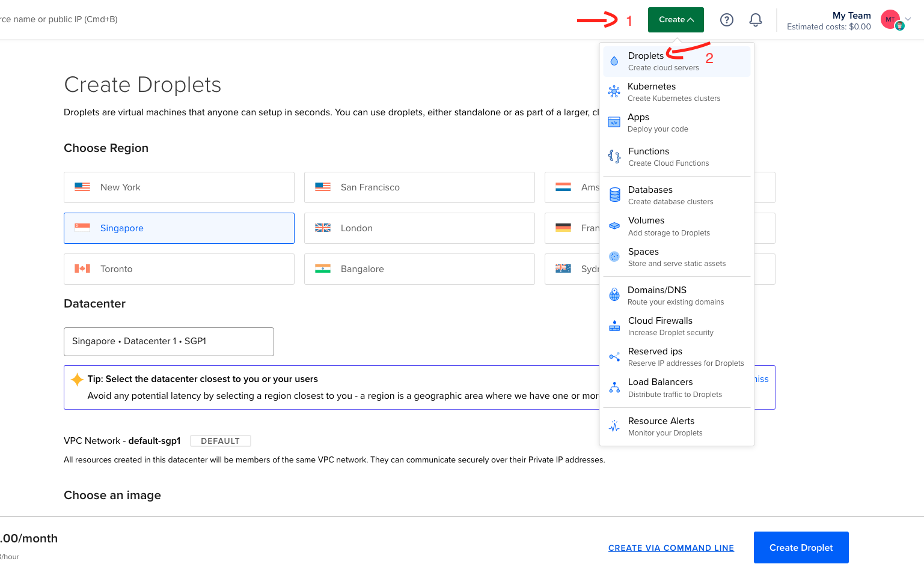The image size is (924, 564).
Task: Select the London region card
Action: coord(419,228)
